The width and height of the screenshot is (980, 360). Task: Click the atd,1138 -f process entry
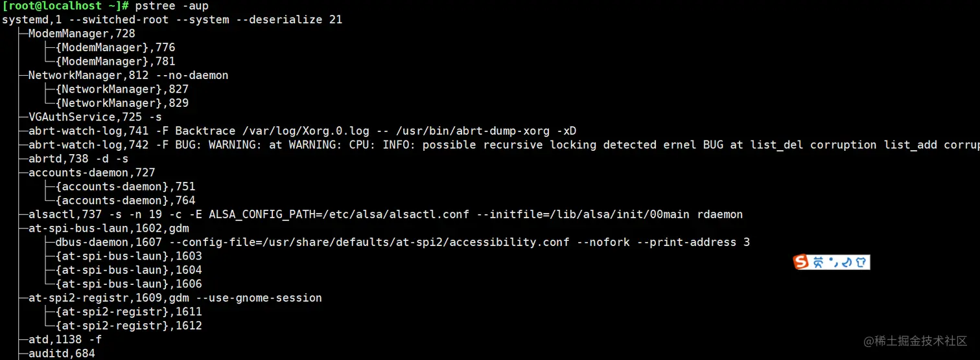65,340
